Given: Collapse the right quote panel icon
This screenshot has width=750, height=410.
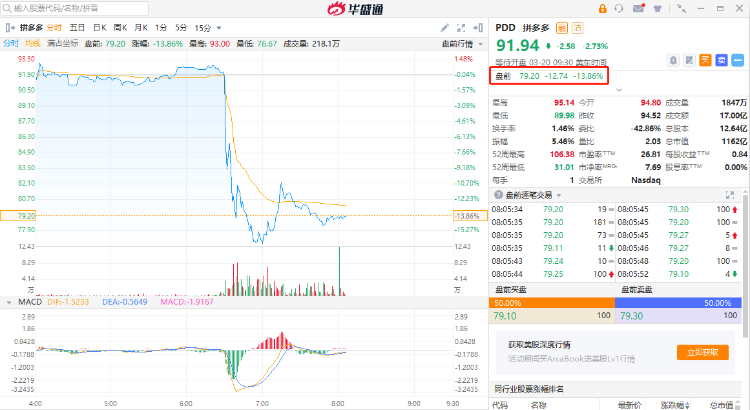Looking at the screenshot, I should click(x=478, y=28).
